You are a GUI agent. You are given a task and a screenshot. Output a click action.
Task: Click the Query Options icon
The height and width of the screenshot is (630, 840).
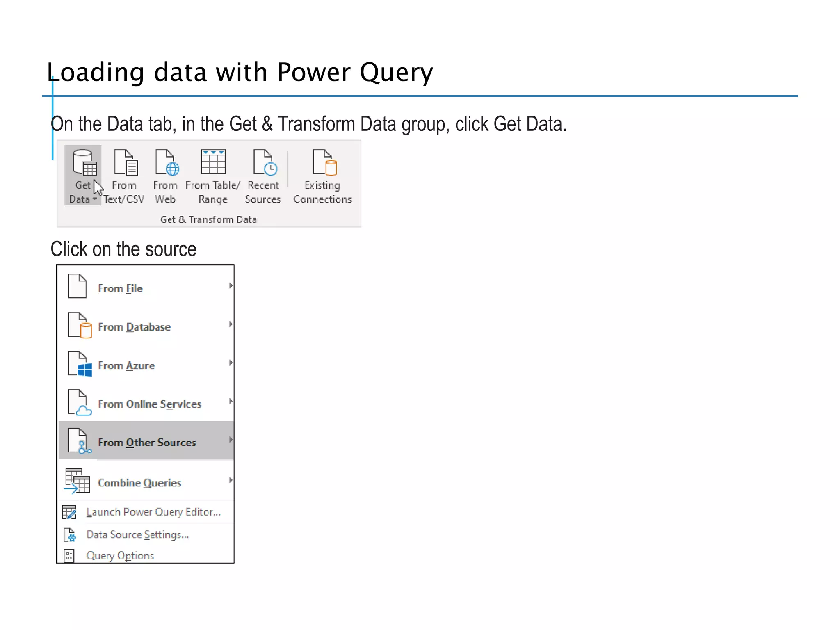click(69, 556)
